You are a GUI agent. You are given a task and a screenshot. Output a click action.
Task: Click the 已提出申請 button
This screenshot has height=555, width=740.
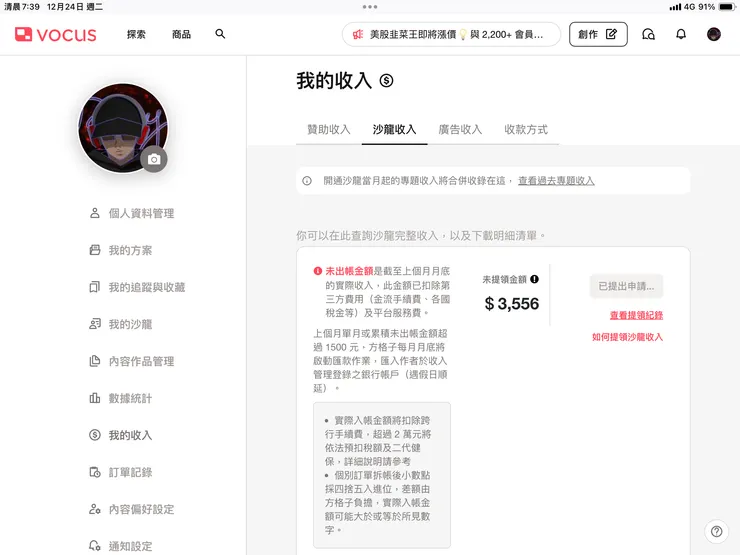tap(626, 286)
